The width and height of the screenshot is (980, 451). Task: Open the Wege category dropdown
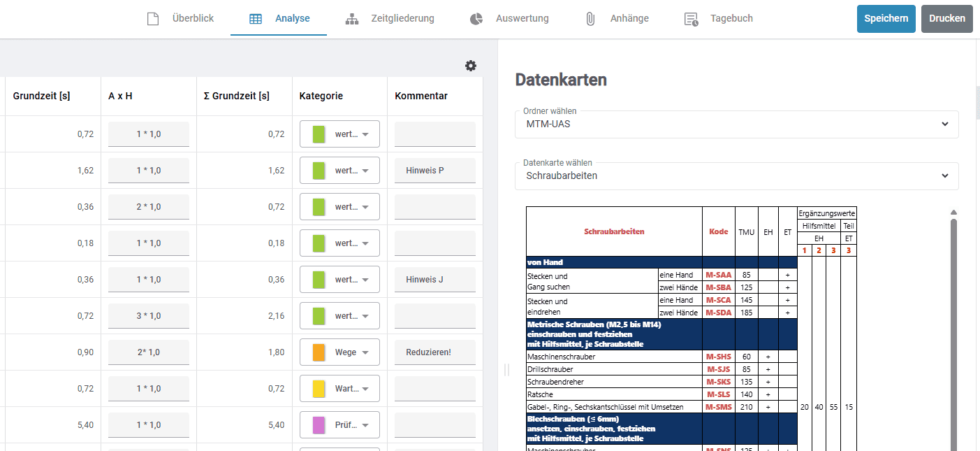[x=365, y=352]
